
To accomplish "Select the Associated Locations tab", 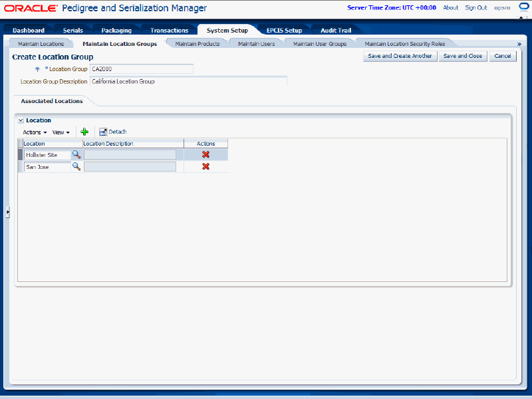I will click(52, 101).
